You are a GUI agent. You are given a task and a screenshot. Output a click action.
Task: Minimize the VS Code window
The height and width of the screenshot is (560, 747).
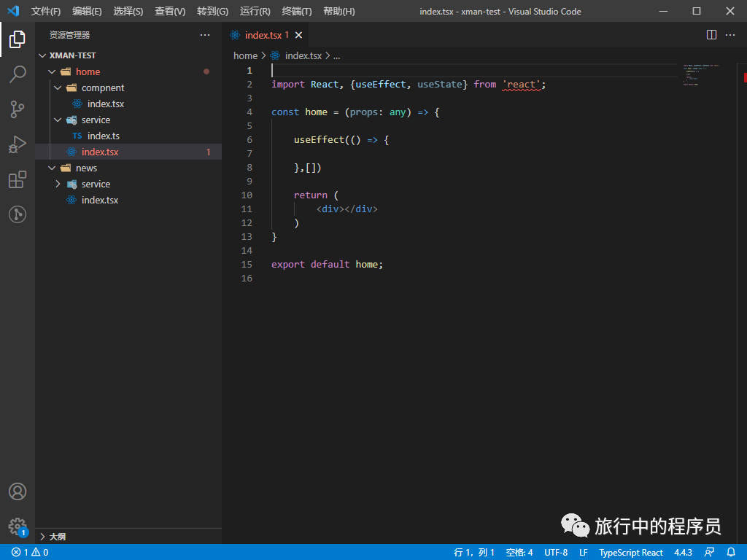point(663,11)
